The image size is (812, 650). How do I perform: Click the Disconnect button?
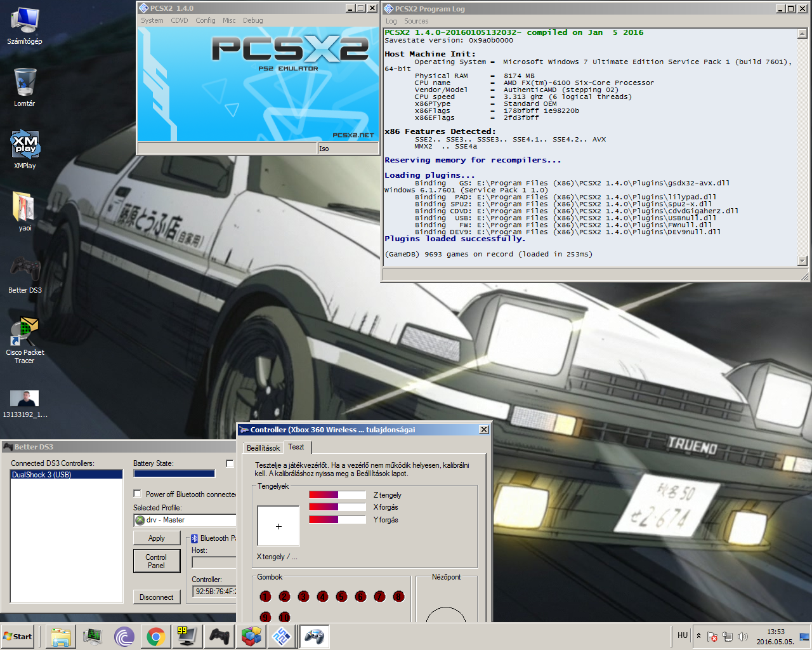click(157, 597)
